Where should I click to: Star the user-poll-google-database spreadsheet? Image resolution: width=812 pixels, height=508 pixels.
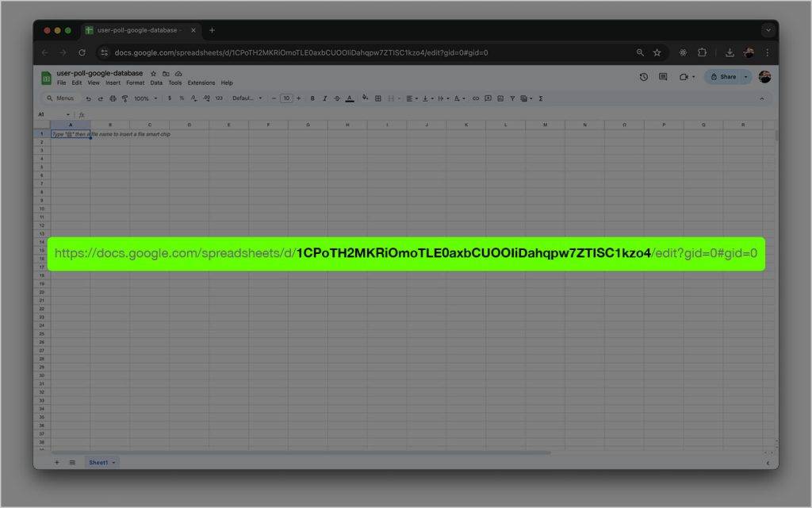[x=153, y=74]
